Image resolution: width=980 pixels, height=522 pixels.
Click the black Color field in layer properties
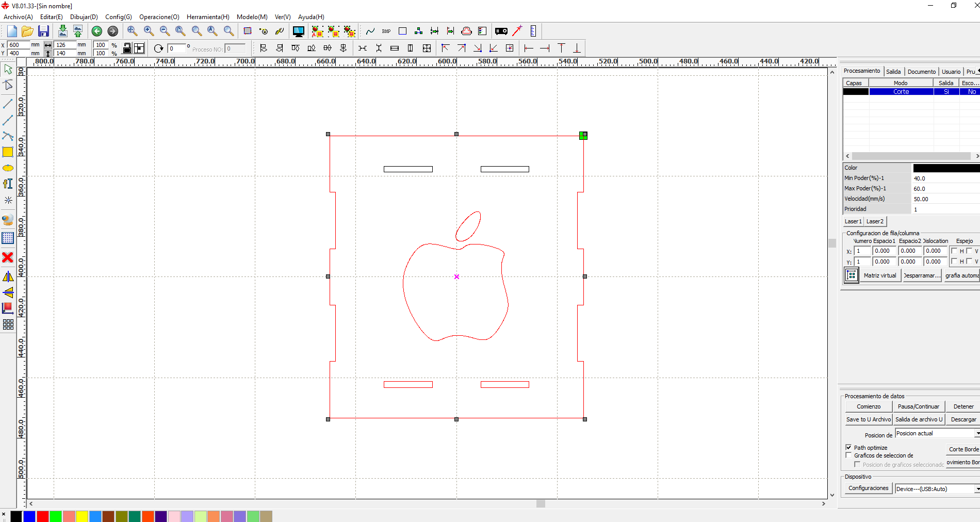click(x=946, y=168)
